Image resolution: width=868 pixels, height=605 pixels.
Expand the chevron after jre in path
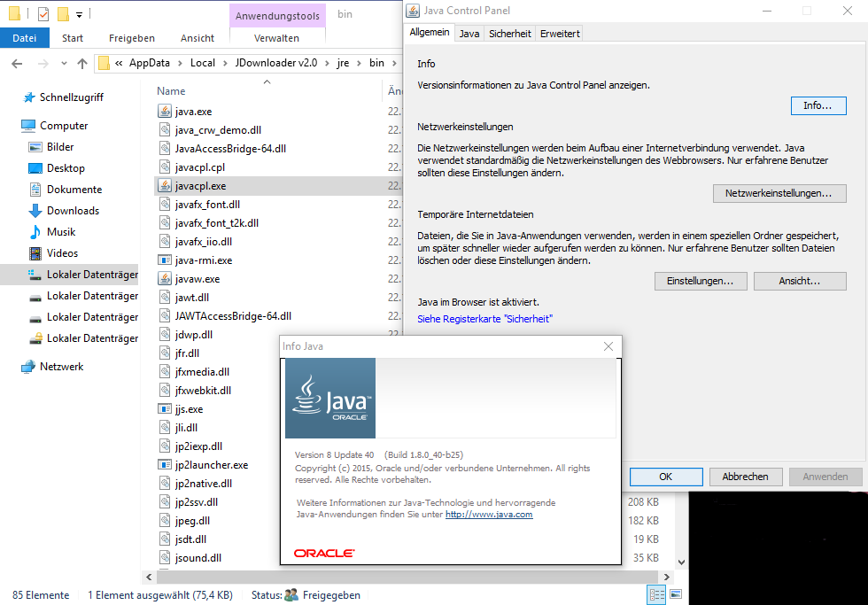click(360, 63)
